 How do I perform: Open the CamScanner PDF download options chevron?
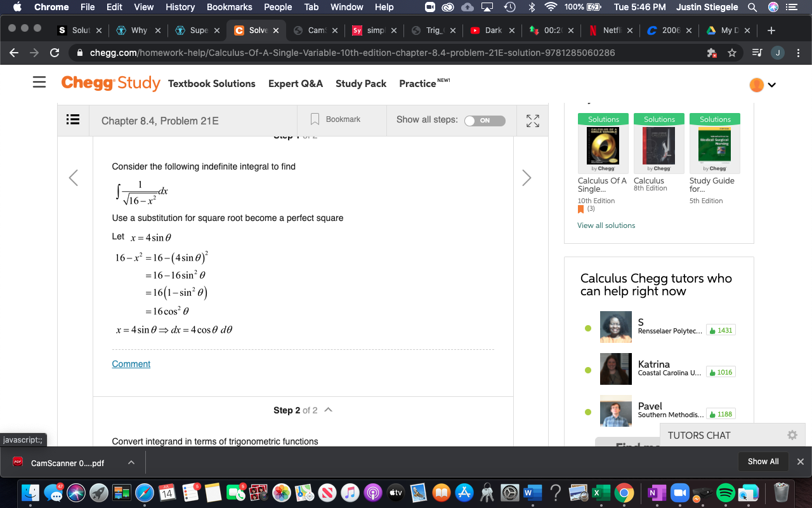click(131, 462)
